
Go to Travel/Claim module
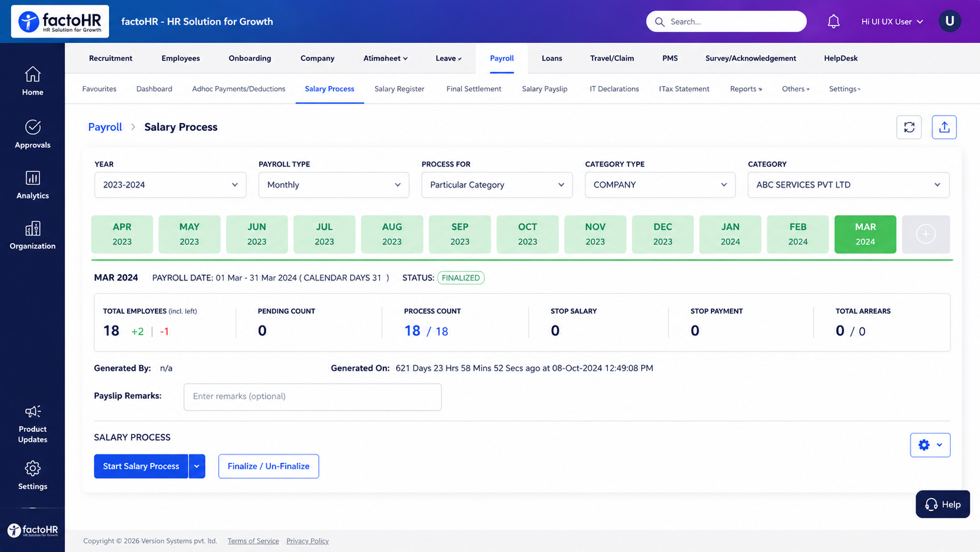(x=612, y=58)
